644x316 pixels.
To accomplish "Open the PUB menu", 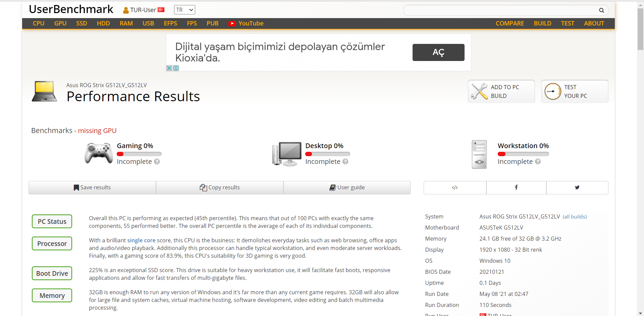I will (x=213, y=23).
